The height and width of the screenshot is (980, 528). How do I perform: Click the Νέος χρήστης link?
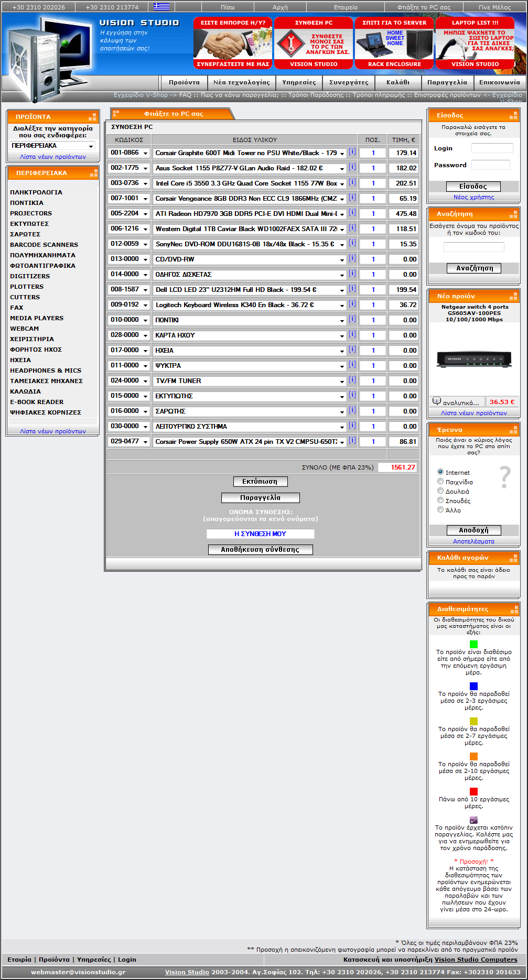click(473, 197)
